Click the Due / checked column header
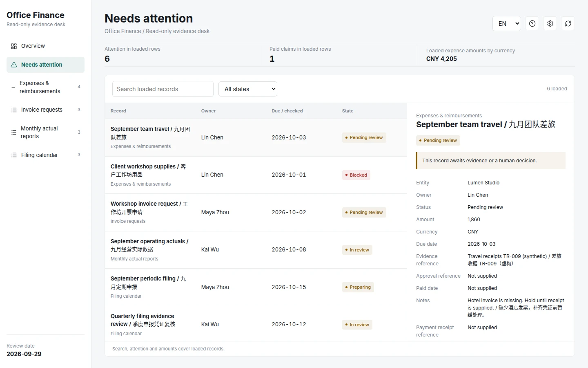This screenshot has width=588, height=368. click(x=287, y=111)
